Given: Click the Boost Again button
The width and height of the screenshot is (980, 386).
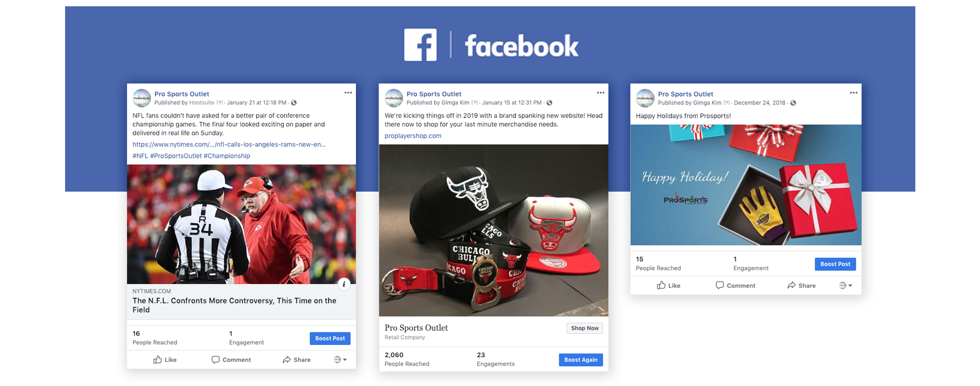Looking at the screenshot, I should [581, 360].
